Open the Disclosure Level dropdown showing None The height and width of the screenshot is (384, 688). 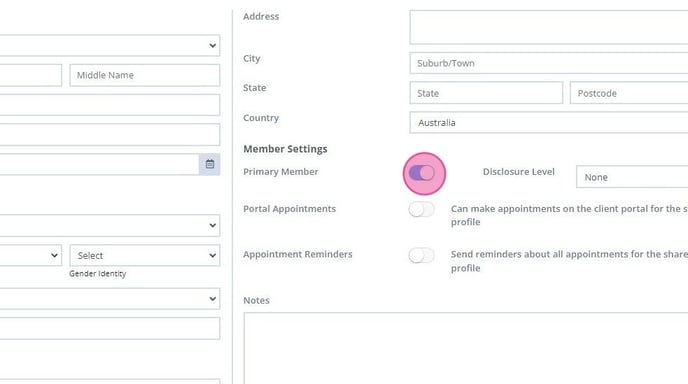[x=632, y=177]
